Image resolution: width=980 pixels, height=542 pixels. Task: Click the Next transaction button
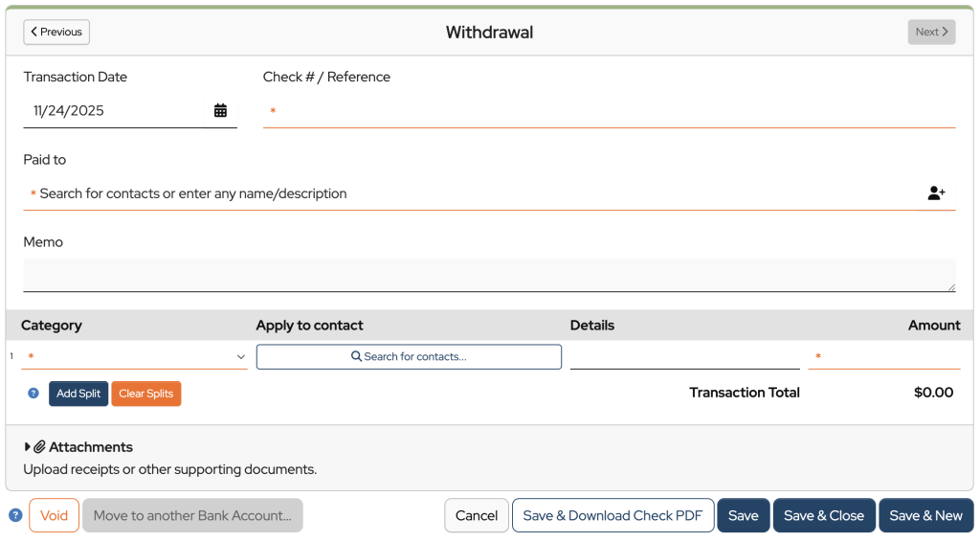click(x=931, y=32)
